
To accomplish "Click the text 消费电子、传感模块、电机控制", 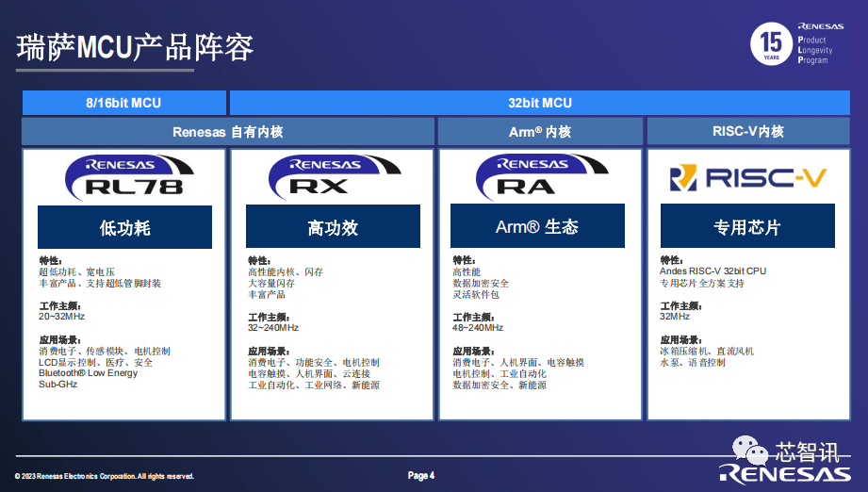I will tap(105, 352).
